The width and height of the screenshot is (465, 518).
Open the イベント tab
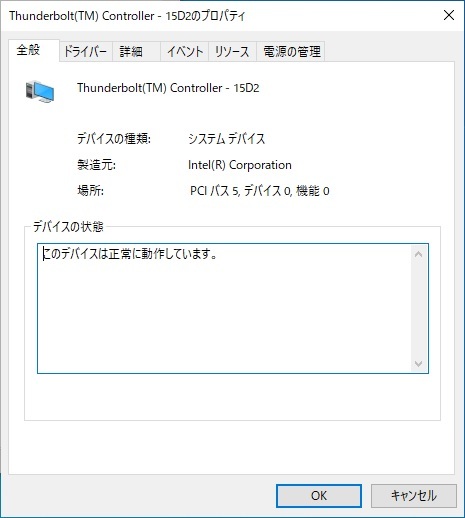(x=184, y=52)
